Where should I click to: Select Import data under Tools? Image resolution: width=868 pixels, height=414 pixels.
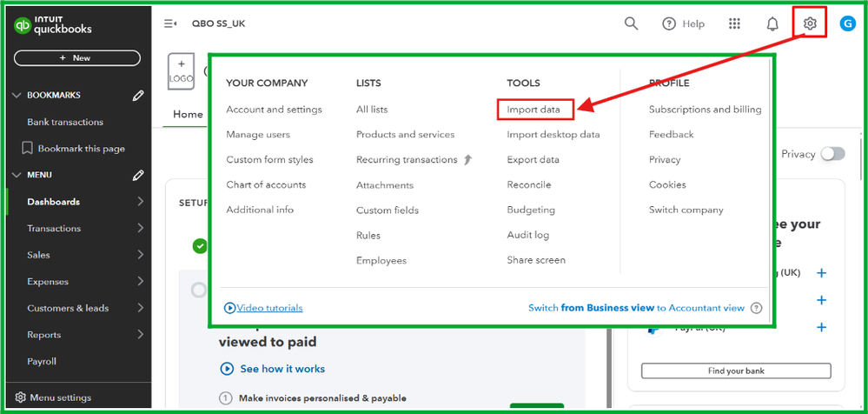[x=533, y=110]
